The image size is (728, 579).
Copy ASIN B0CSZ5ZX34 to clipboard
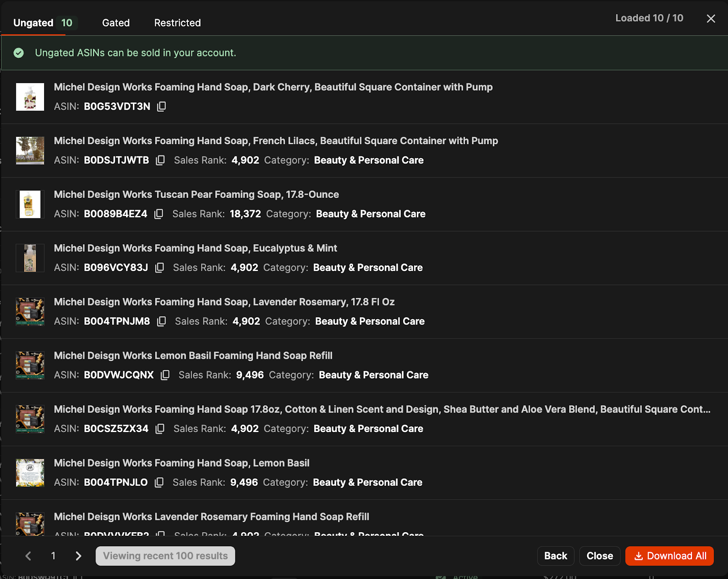click(160, 428)
